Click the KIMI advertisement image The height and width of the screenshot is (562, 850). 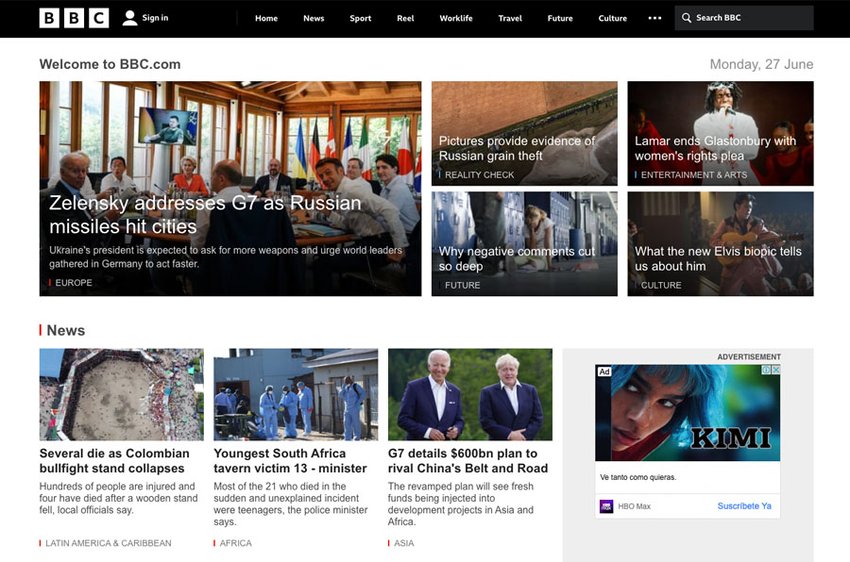pos(687,413)
